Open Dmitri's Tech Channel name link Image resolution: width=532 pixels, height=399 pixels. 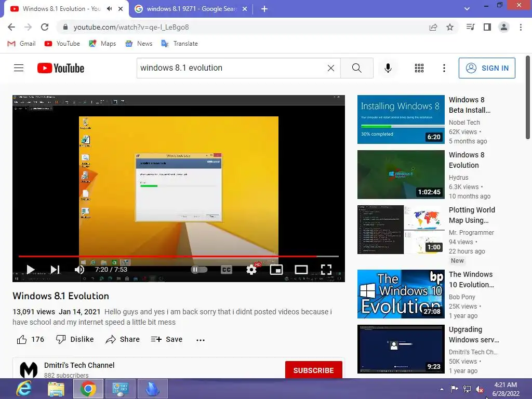pos(79,365)
